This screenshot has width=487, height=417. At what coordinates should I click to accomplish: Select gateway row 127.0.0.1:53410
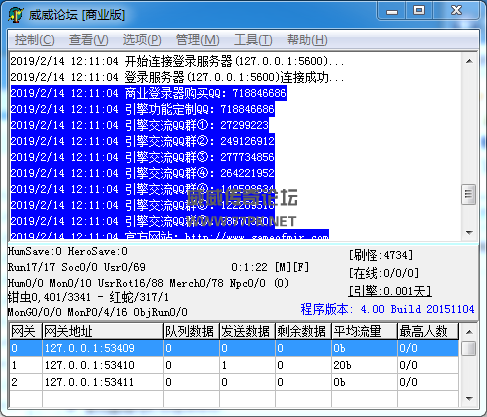click(x=234, y=365)
